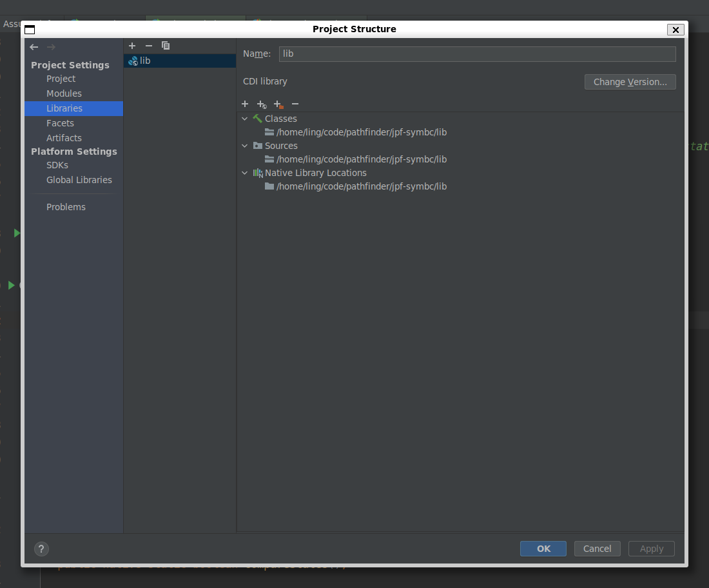Click the back navigation arrow
The width and height of the screenshot is (709, 588).
(x=34, y=47)
